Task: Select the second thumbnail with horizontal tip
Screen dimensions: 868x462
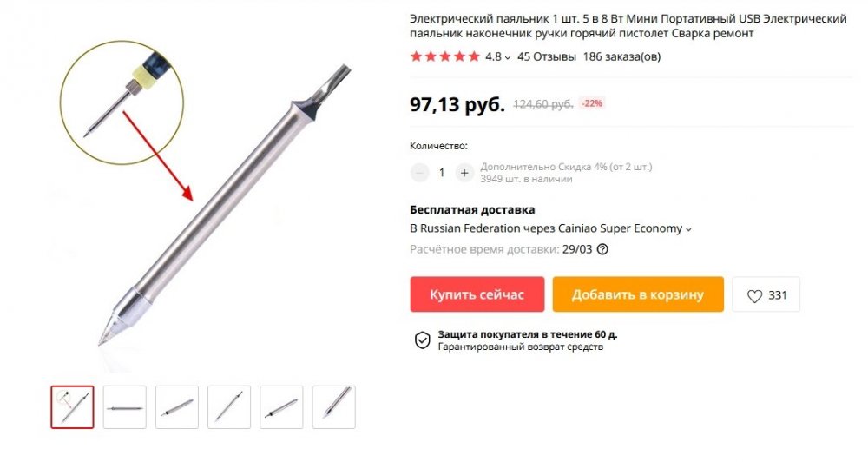Action: point(124,407)
